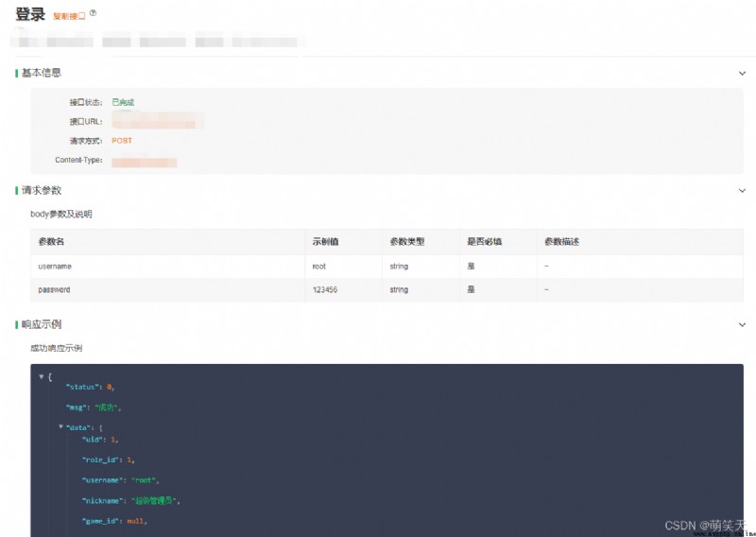Image resolution: width=756 pixels, height=537 pixels.
Task: Click the 响应示例 section heading
Action: click(x=41, y=324)
